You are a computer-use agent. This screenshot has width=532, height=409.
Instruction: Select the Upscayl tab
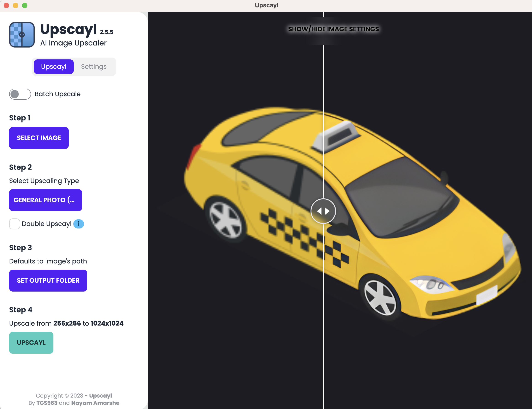(53, 66)
